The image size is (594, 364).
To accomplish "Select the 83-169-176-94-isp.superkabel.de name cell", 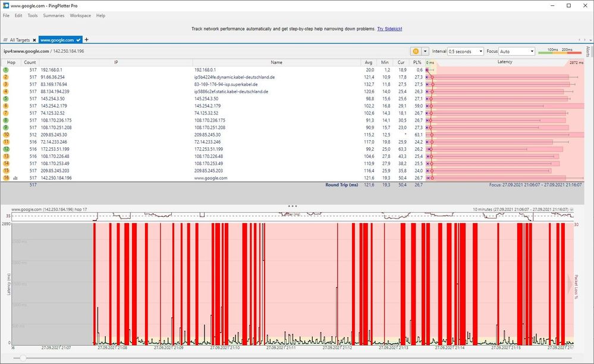I will tap(226, 84).
